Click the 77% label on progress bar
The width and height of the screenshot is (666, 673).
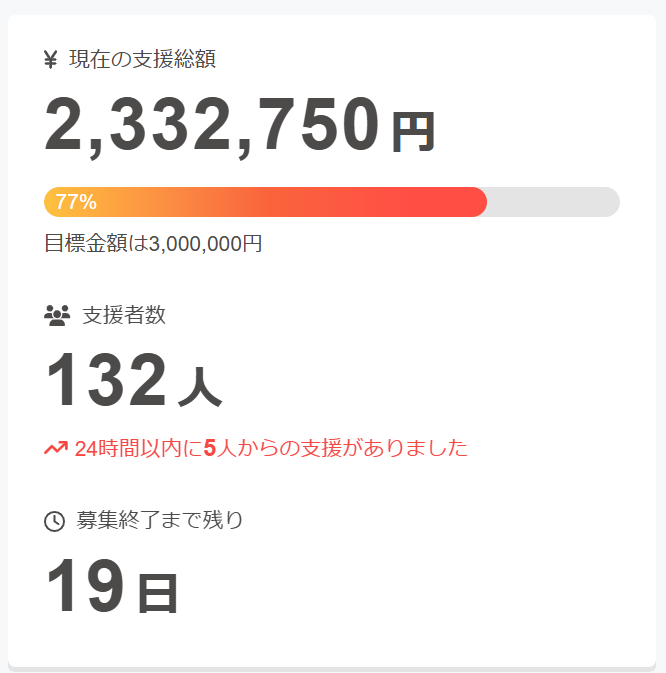pyautogui.click(x=76, y=202)
